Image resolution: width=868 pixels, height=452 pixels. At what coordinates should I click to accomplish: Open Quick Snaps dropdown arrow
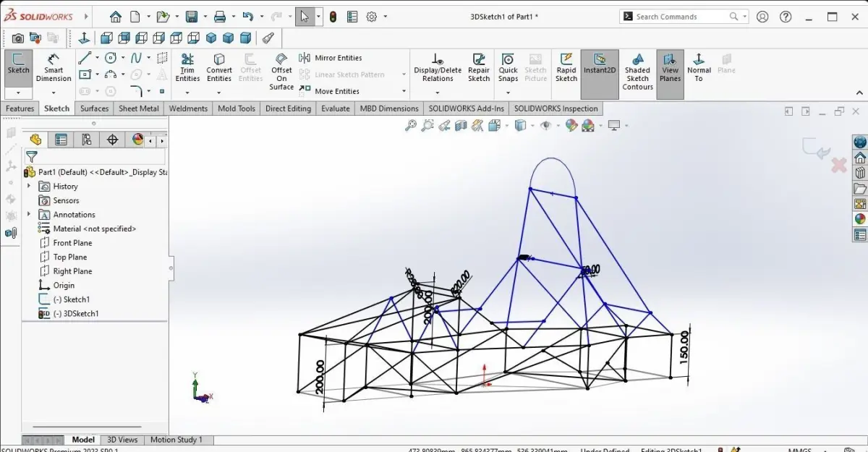509,93
